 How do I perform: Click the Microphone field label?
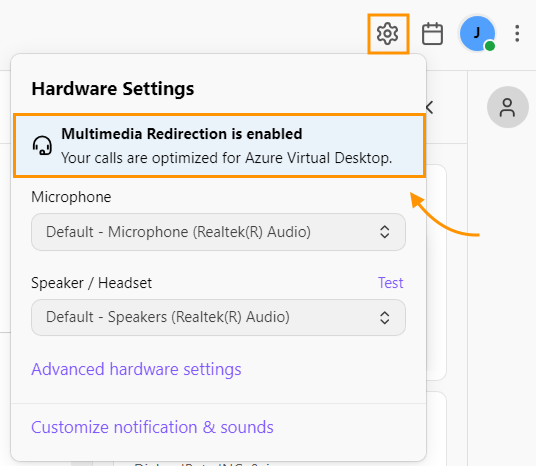coord(71,197)
